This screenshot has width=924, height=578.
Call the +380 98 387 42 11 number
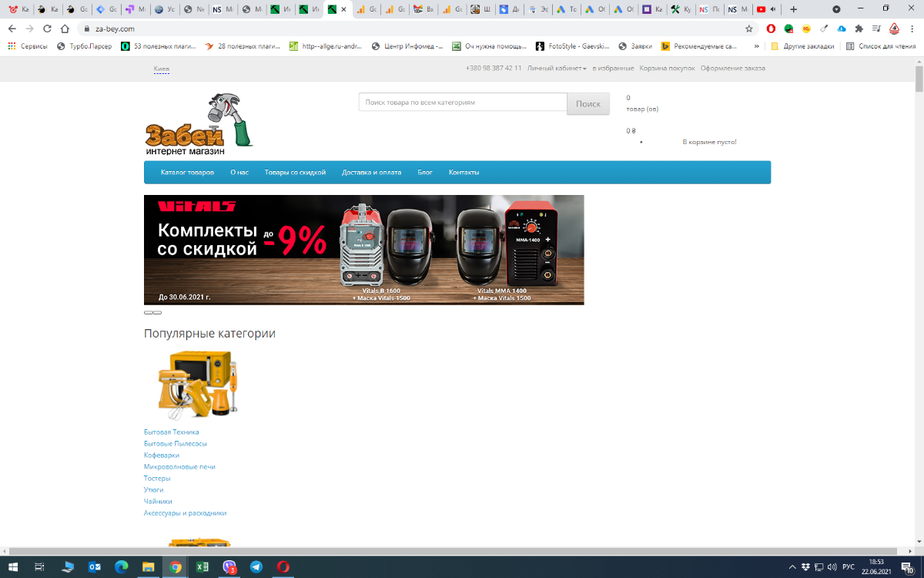(494, 68)
